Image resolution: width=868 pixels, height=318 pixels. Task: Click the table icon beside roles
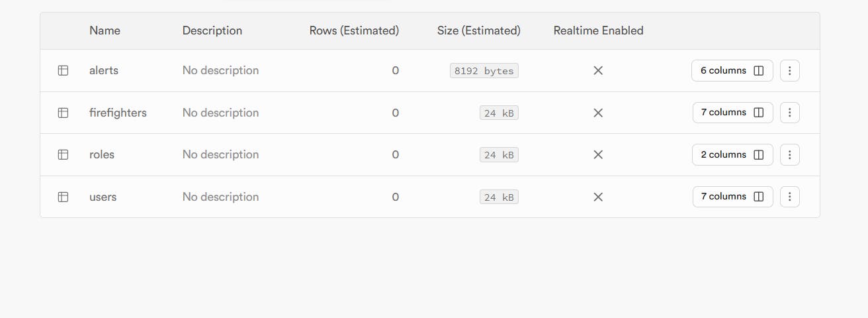(x=64, y=154)
